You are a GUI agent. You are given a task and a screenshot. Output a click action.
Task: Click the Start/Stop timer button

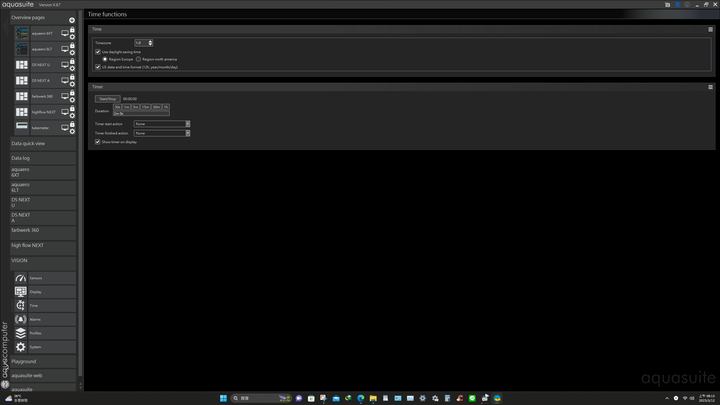click(107, 99)
